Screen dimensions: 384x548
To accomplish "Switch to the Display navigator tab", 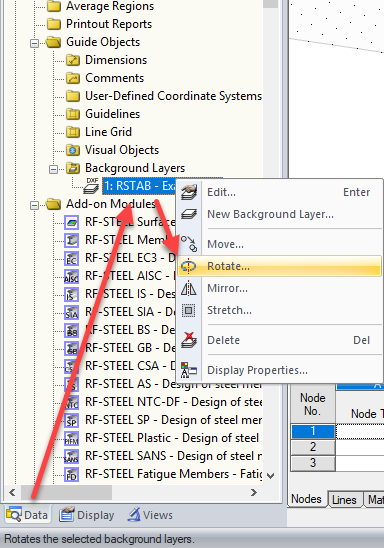I will coord(87,515).
